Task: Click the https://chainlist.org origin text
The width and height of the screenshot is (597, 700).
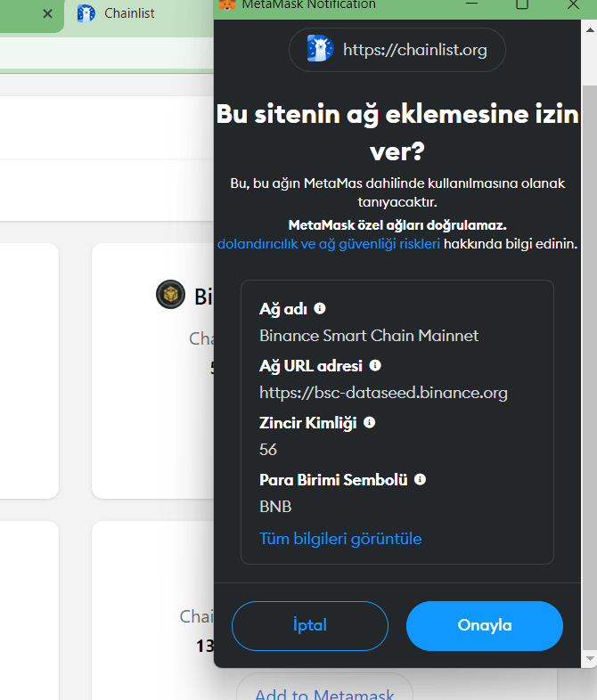Action: tap(414, 50)
